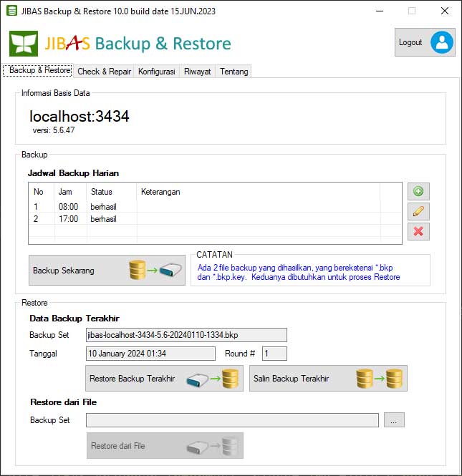Click the blue CATATAN note text

point(299,272)
